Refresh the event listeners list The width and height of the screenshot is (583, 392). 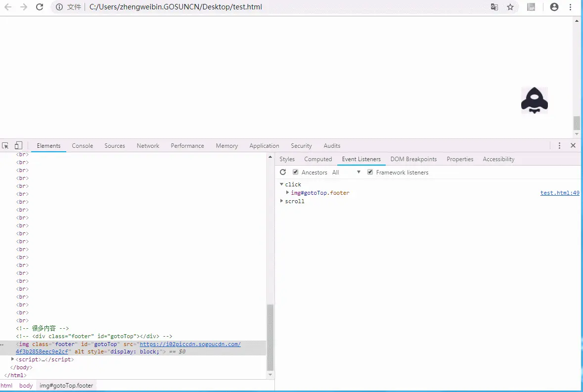[283, 172]
